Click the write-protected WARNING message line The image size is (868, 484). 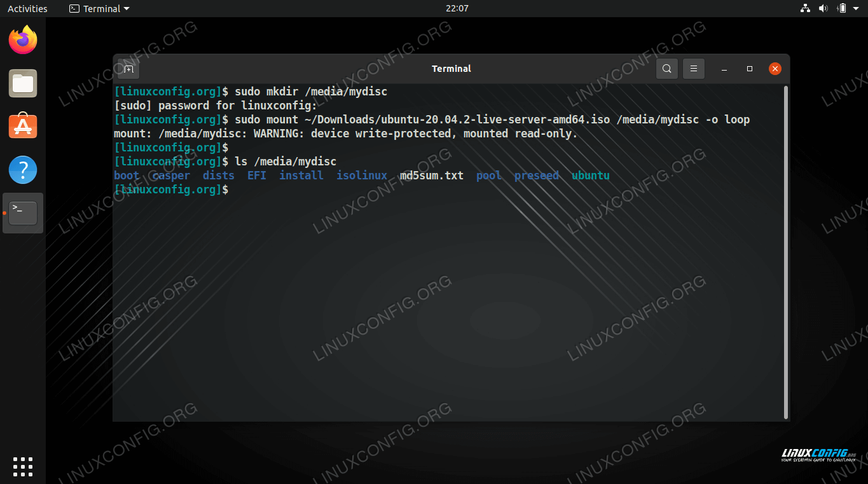point(346,134)
